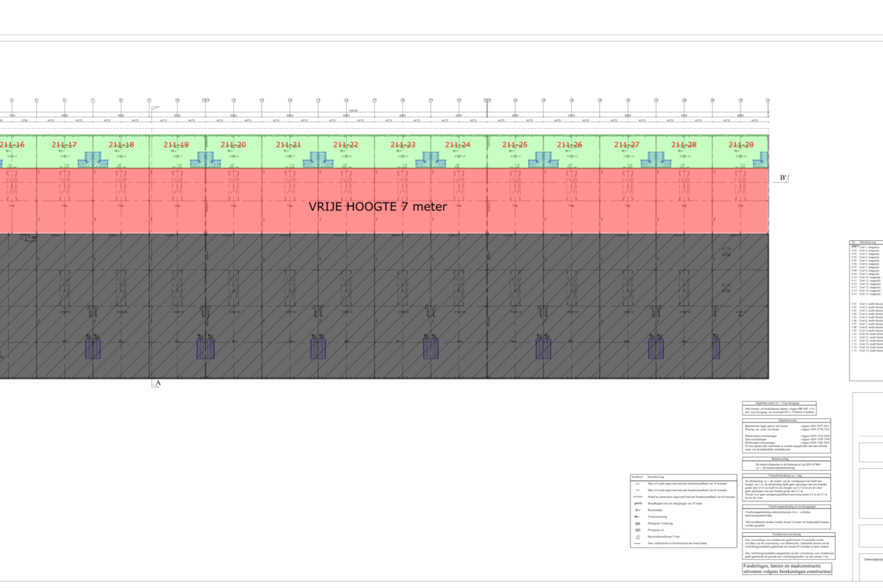
Task: Click the Symbool column header in the legend
Action: [637, 477]
